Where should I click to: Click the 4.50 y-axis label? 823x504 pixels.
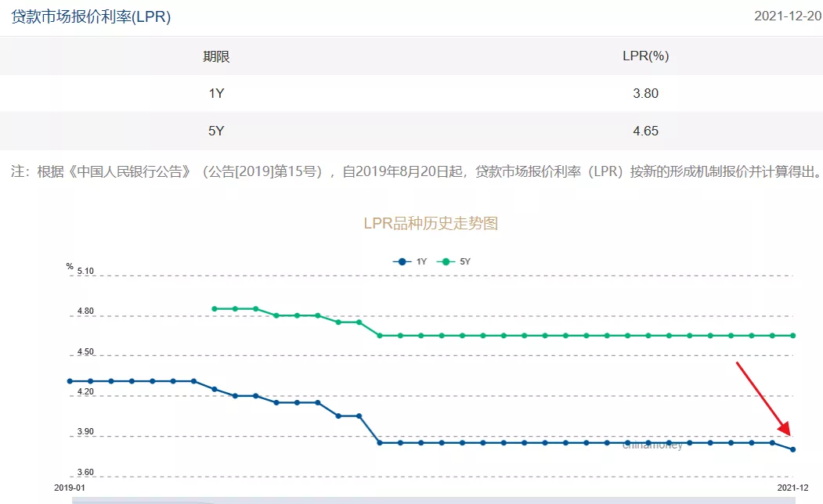click(x=85, y=352)
